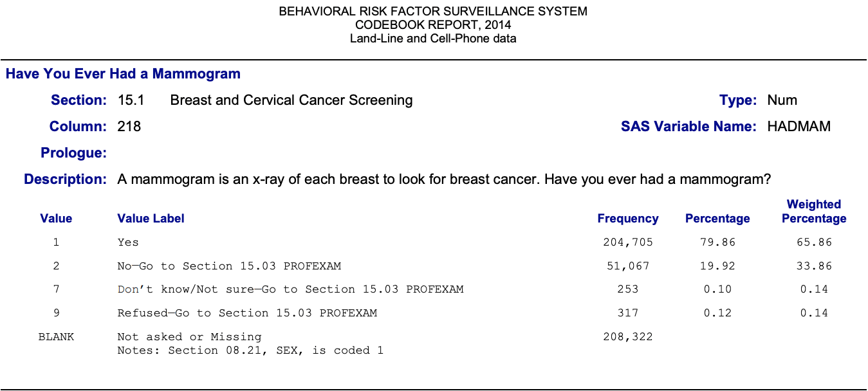The width and height of the screenshot is (868, 391).
Task: Click the "Frequency" column header
Action: [627, 219]
